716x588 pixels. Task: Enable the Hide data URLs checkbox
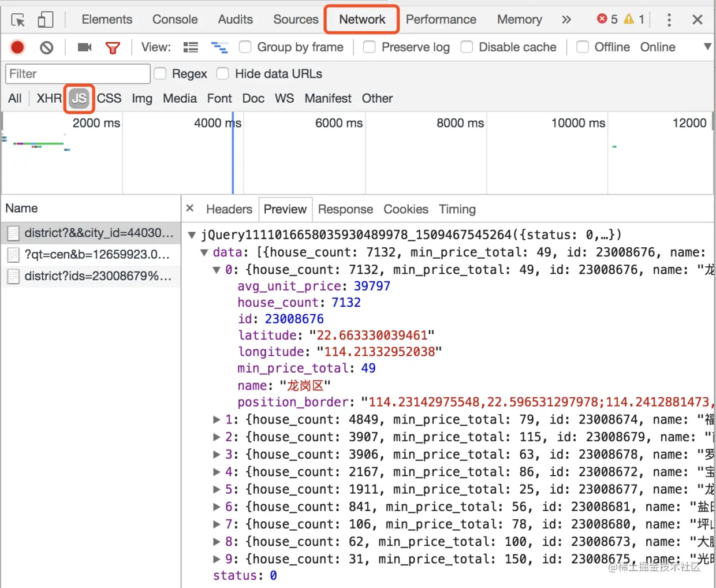click(x=223, y=73)
